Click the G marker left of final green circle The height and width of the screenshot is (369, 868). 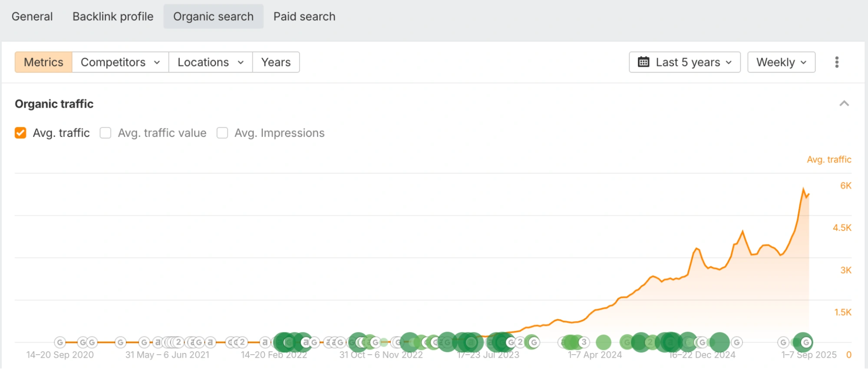coord(783,343)
